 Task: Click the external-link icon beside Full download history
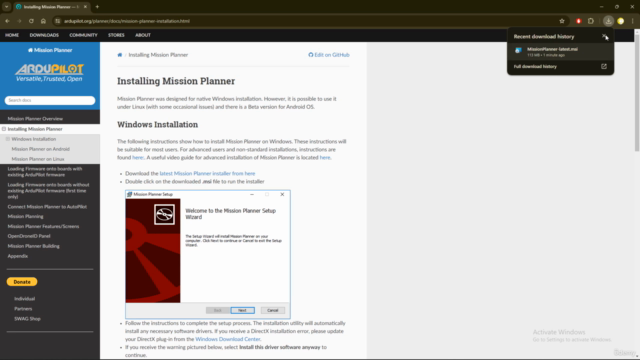click(x=604, y=67)
